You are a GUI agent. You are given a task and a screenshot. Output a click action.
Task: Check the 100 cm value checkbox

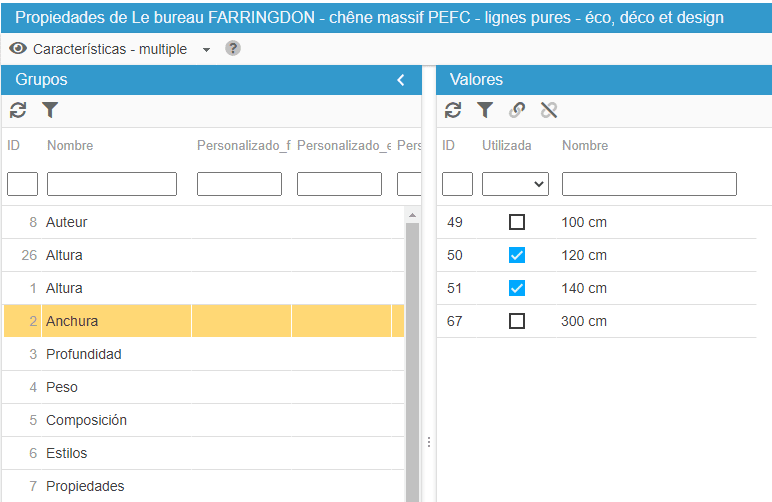tap(516, 222)
